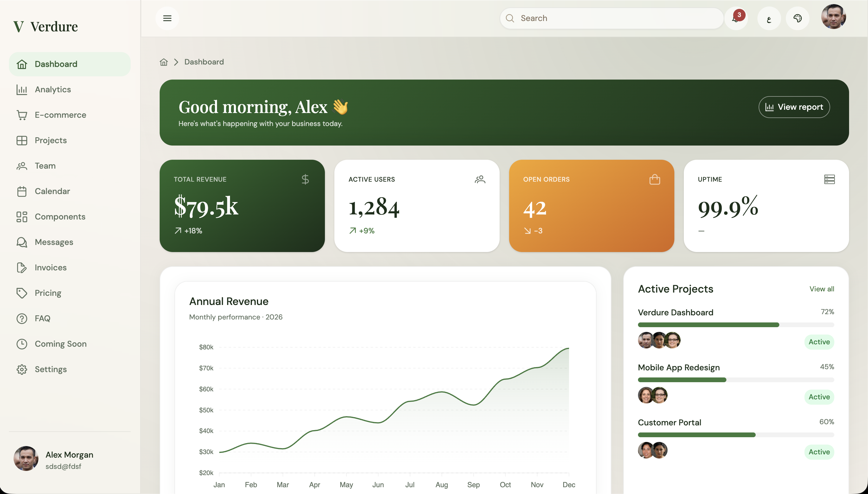868x494 pixels.
Task: Go to Analytics in the sidebar
Action: (69, 90)
